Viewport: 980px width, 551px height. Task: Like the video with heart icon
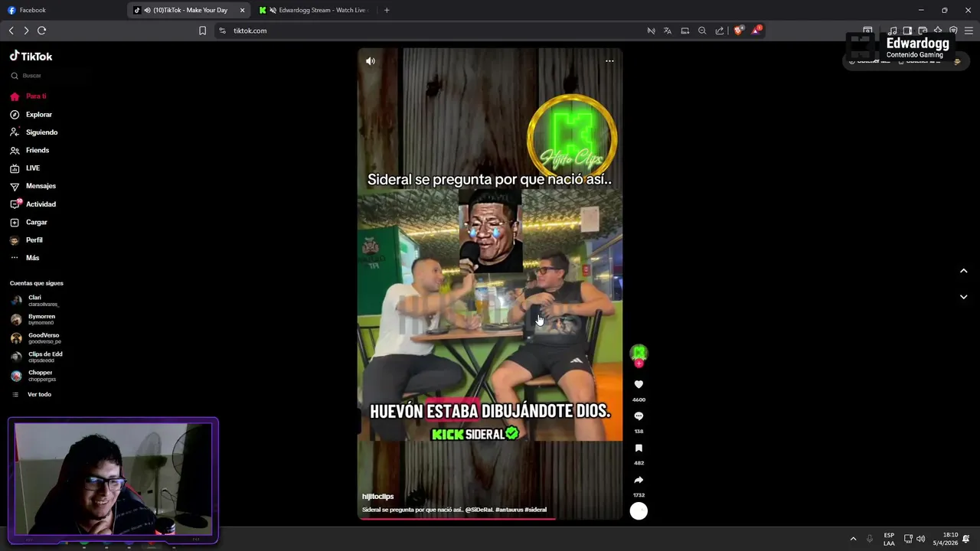639,384
